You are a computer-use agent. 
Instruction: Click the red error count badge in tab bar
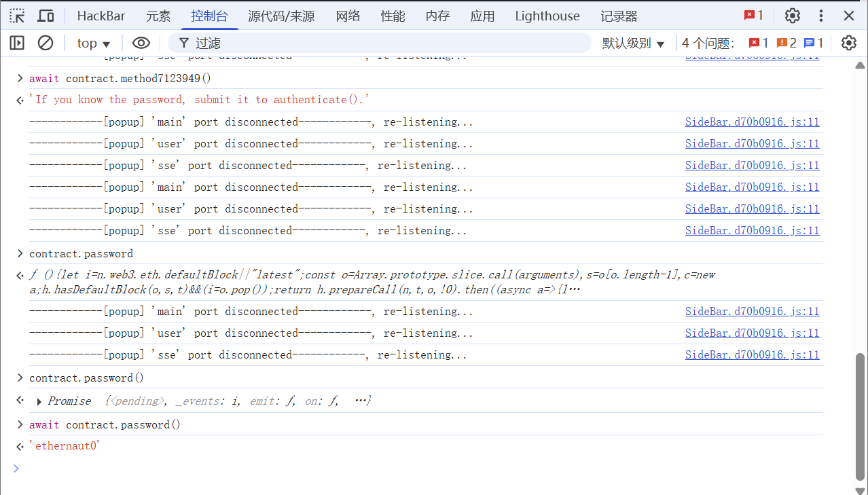click(x=753, y=16)
